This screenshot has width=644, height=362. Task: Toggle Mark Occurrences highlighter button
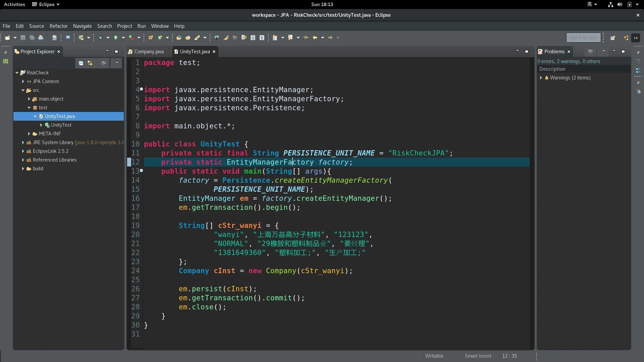(x=226, y=38)
